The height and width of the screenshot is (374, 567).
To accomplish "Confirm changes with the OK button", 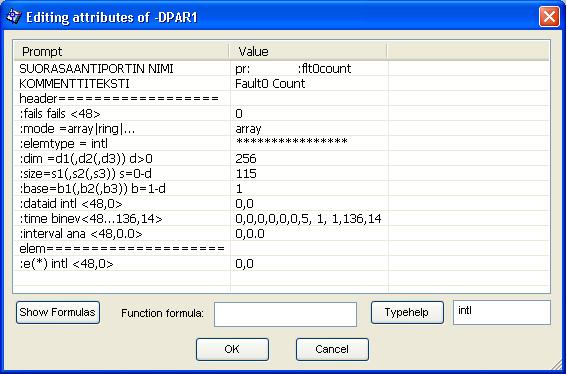I will 232,349.
